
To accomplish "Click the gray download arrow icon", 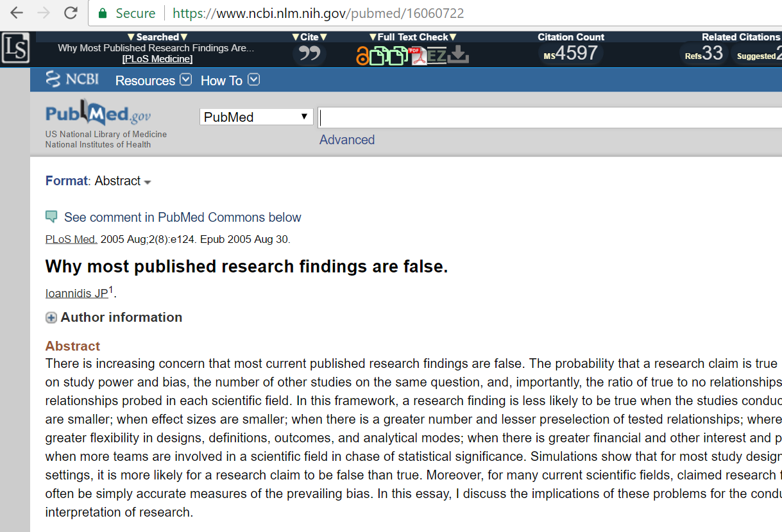I will [x=458, y=56].
